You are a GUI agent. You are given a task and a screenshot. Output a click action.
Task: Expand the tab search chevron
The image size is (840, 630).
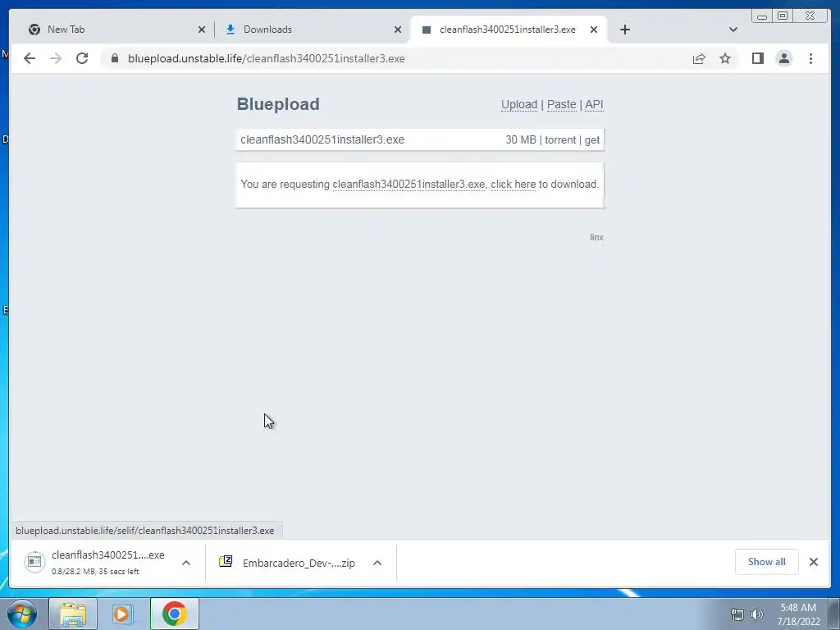point(733,30)
